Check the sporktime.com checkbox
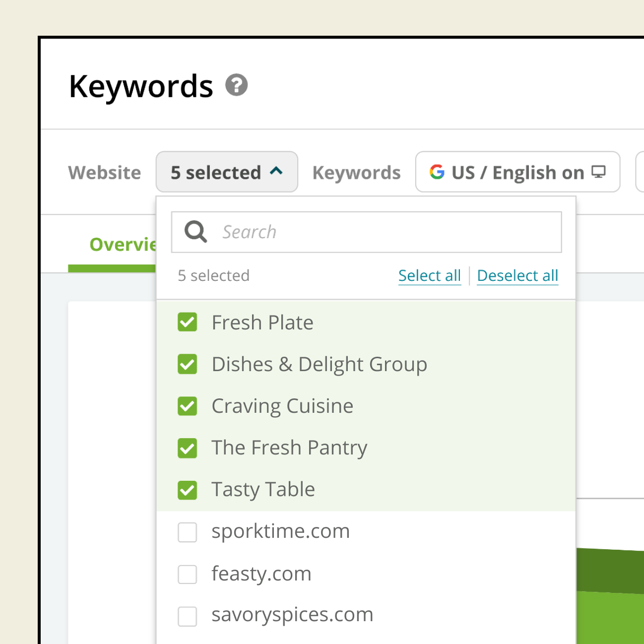This screenshot has width=644, height=644. pyautogui.click(x=188, y=532)
